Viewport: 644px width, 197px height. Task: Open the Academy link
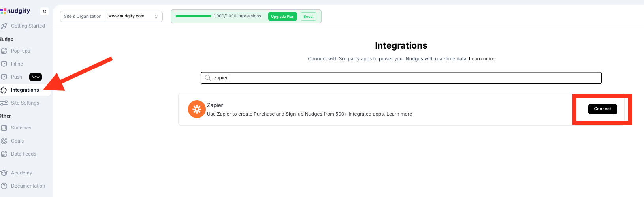(21, 173)
